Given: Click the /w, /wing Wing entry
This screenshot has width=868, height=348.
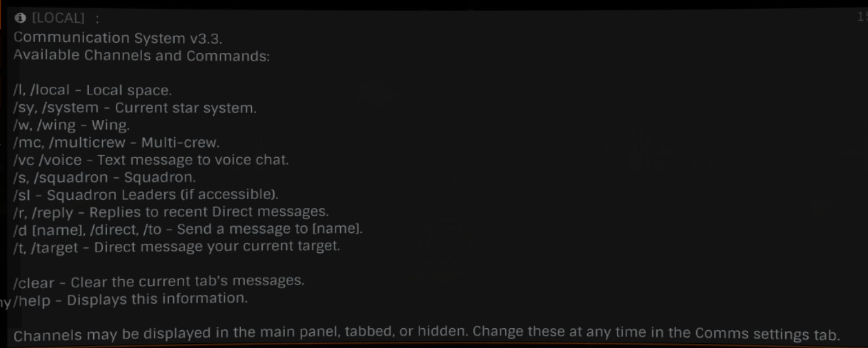Looking at the screenshot, I should (71, 125).
